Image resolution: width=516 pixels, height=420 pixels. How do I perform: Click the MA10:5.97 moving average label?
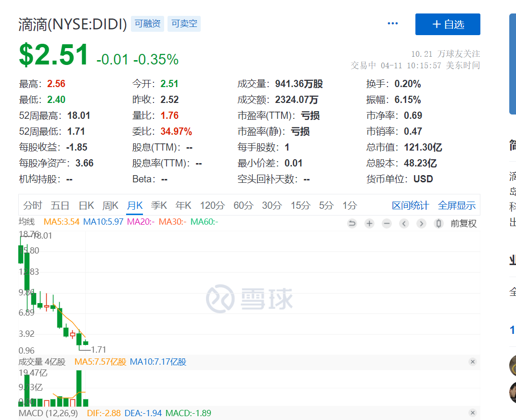[103, 222]
